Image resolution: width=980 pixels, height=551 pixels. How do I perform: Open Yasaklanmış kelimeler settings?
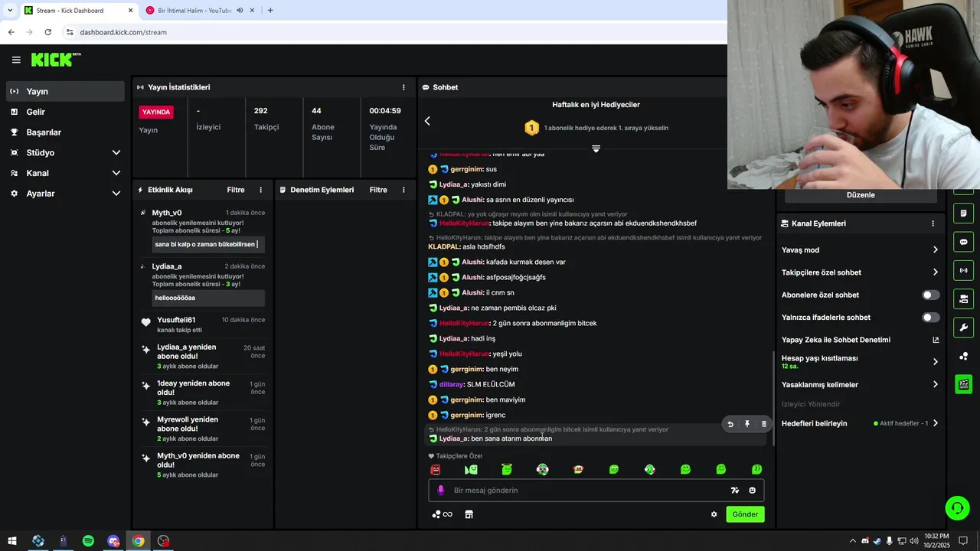860,385
